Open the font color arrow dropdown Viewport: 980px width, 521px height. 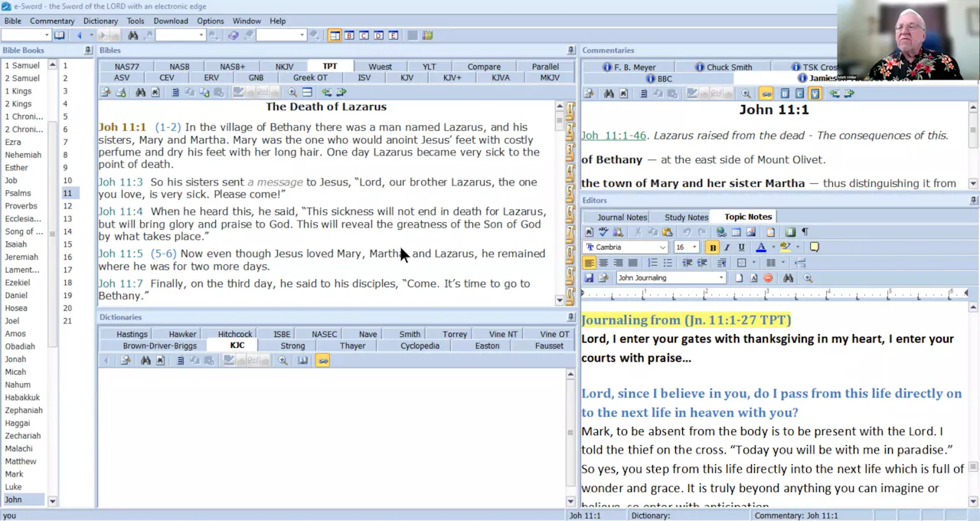773,247
